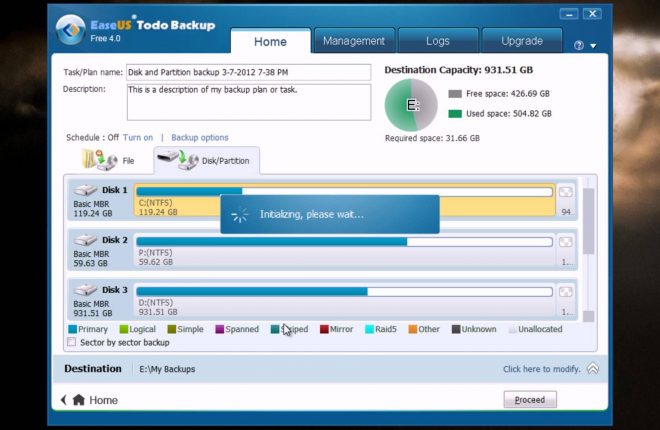This screenshot has height=430, width=660.
Task: Toggle Disk 2 selection box at row end
Action: 566,242
